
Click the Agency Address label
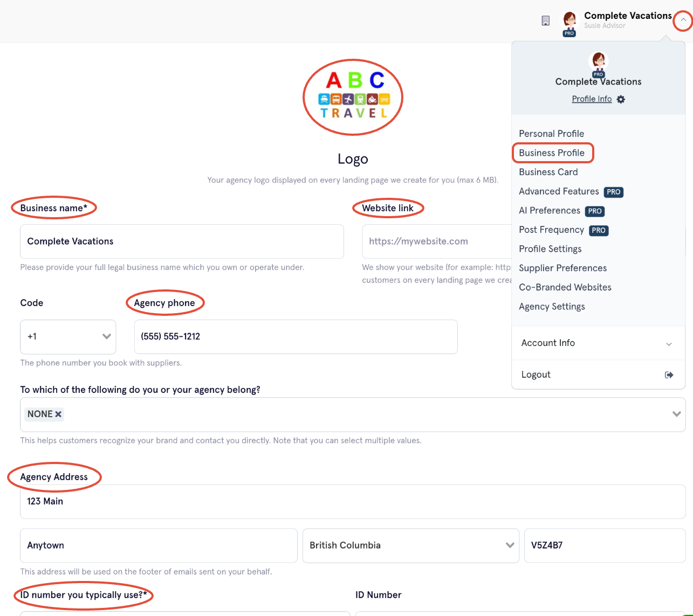54,477
